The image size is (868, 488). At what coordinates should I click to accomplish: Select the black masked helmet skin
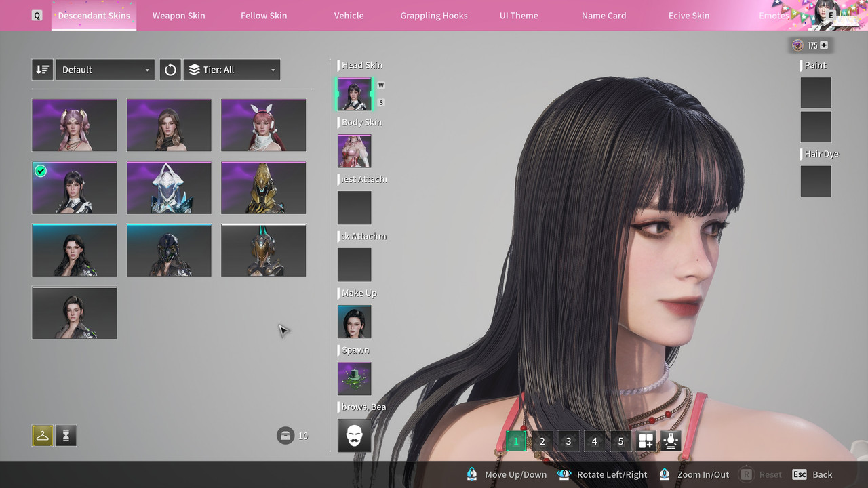pos(169,250)
